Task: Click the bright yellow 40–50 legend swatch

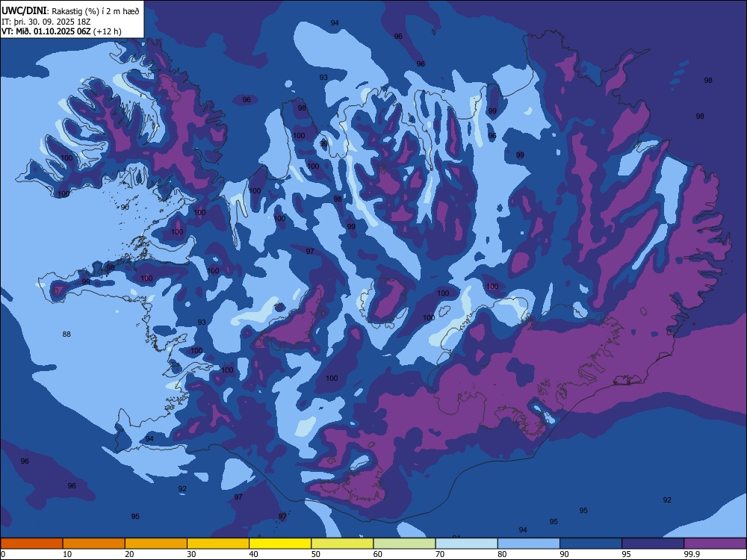Action: tap(280, 544)
